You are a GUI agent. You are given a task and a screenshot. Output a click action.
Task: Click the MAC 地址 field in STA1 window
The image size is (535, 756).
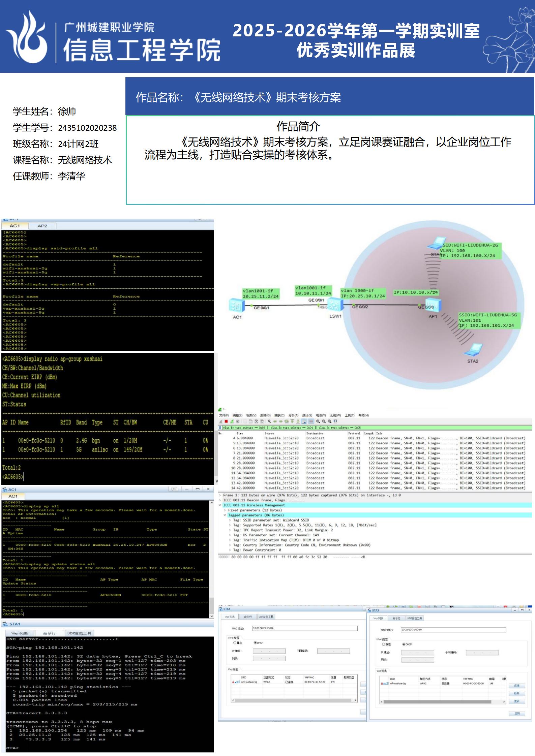point(305,628)
